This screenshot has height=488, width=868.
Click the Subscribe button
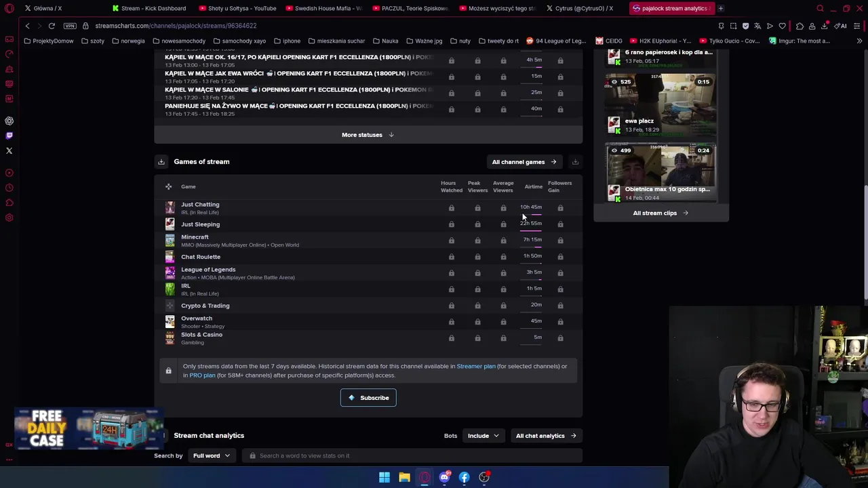(x=368, y=398)
